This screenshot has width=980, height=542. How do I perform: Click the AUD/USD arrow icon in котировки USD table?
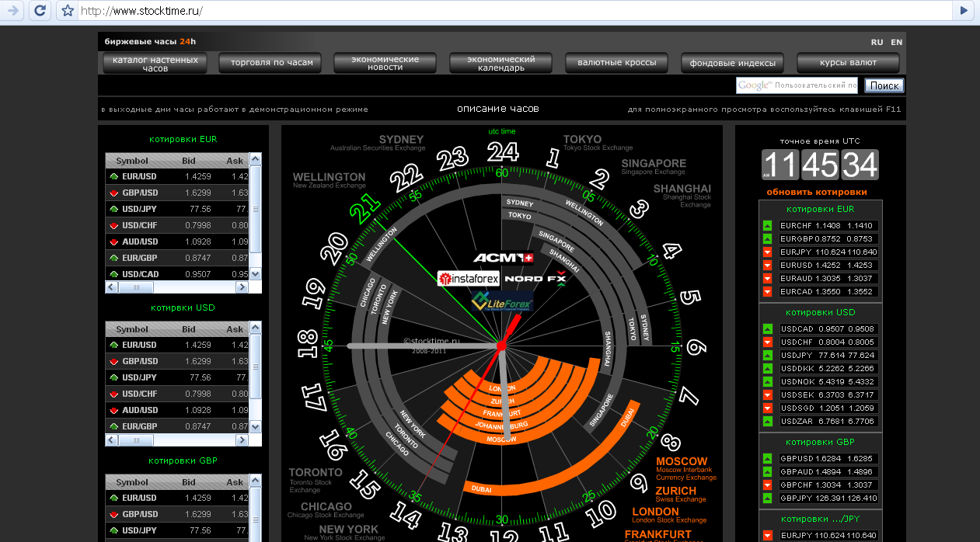tap(113, 410)
